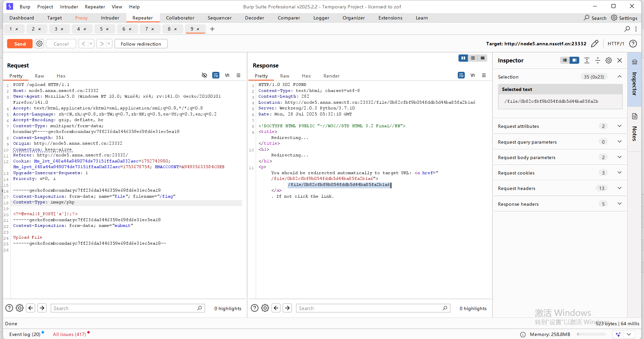This screenshot has width=644, height=339.
Task: Select combined tabbed request/response layout
Action: click(x=483, y=58)
